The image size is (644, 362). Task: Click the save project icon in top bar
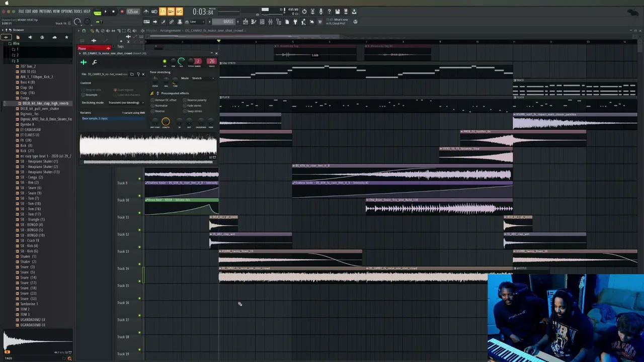point(338,11)
